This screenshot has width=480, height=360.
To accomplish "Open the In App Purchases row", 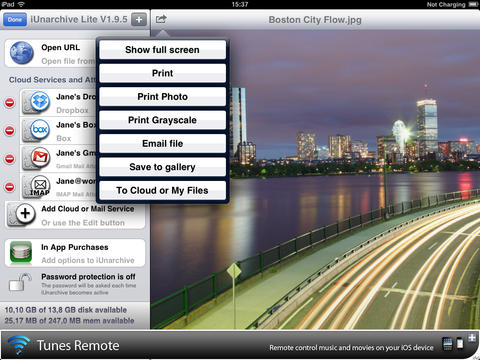I will point(75,253).
